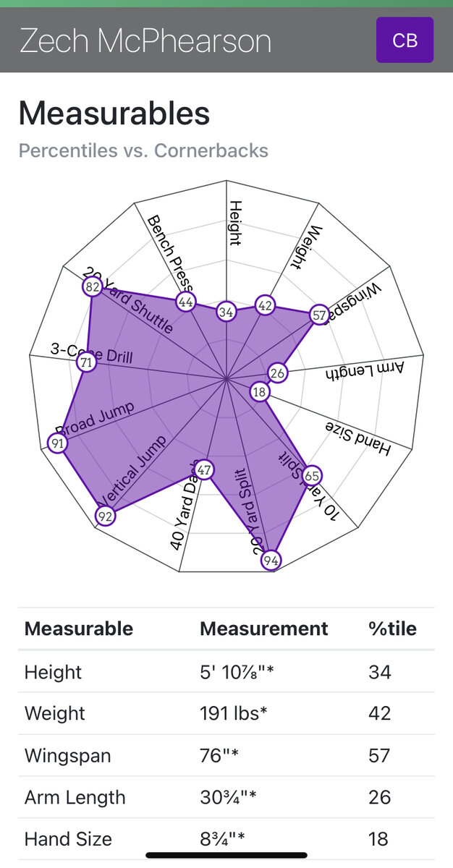Click the 34 Height data point
This screenshot has width=453, height=868.
point(226,312)
